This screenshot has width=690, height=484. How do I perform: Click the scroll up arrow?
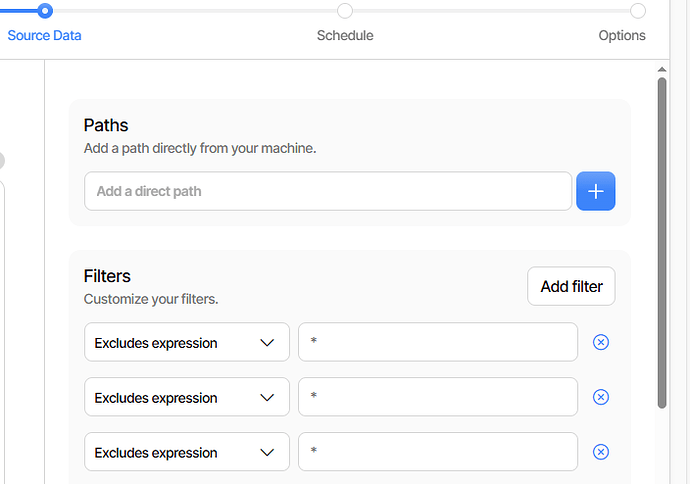click(x=662, y=70)
